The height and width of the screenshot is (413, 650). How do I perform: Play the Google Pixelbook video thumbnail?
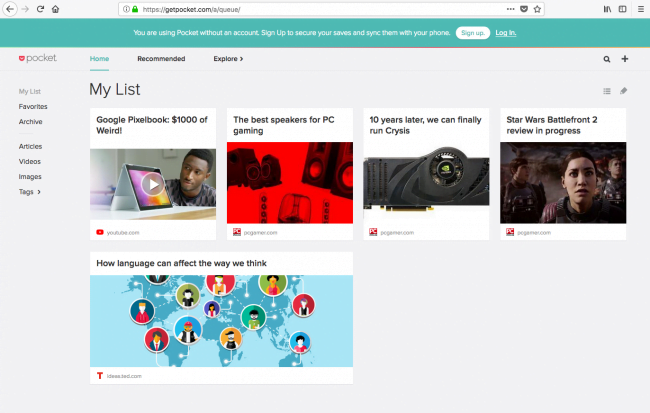[153, 184]
